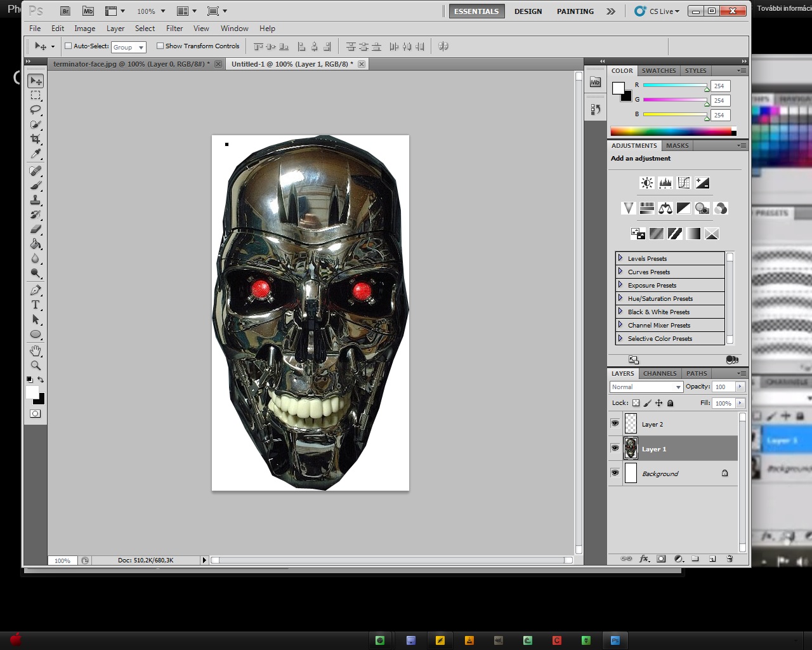Open the Filter menu
This screenshot has height=650, width=812.
(174, 29)
